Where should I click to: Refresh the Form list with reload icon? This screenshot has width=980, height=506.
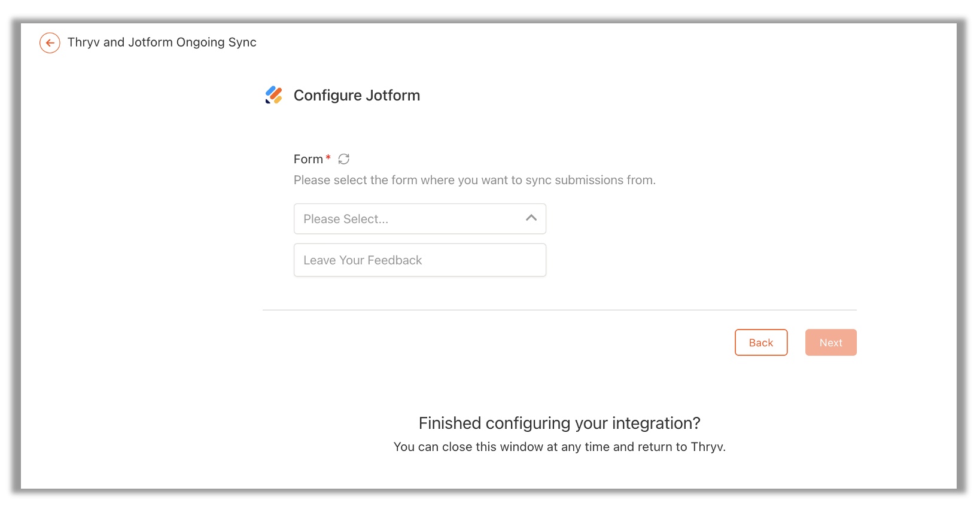(344, 159)
